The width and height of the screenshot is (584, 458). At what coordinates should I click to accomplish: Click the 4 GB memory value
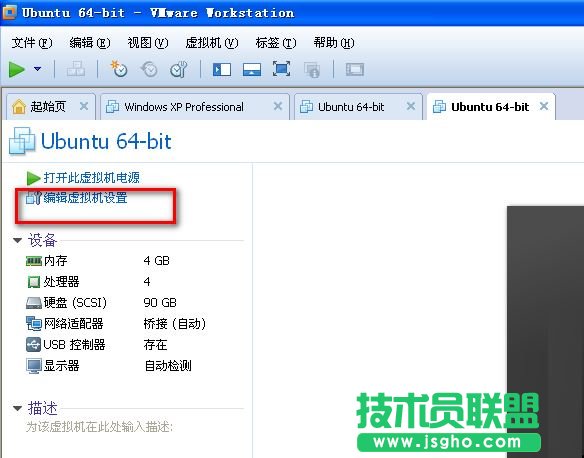(156, 261)
